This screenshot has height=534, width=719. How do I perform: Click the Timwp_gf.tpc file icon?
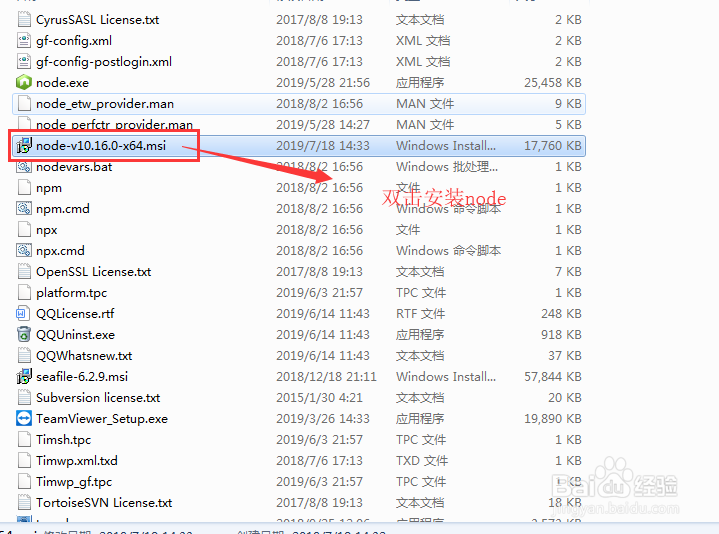click(x=24, y=482)
